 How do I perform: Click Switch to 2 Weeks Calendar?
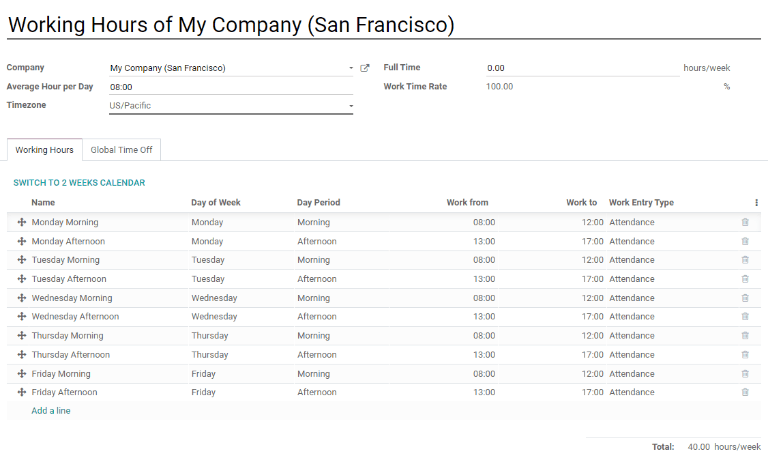(79, 183)
